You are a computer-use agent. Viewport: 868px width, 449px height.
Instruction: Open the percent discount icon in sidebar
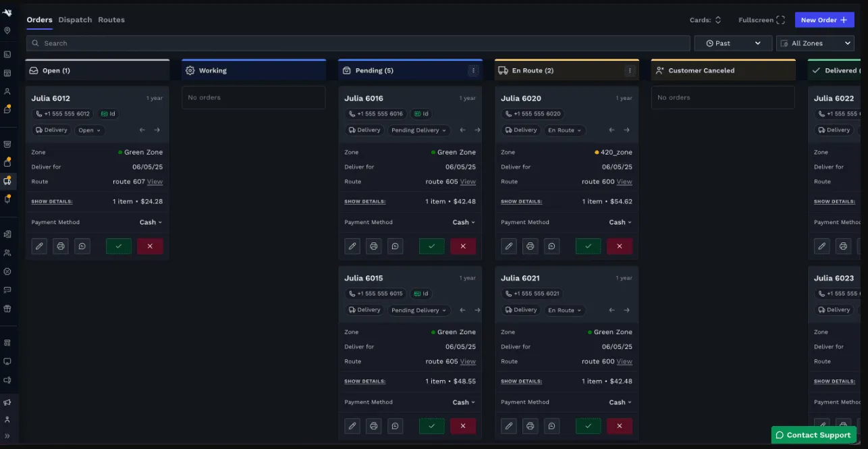(7, 271)
